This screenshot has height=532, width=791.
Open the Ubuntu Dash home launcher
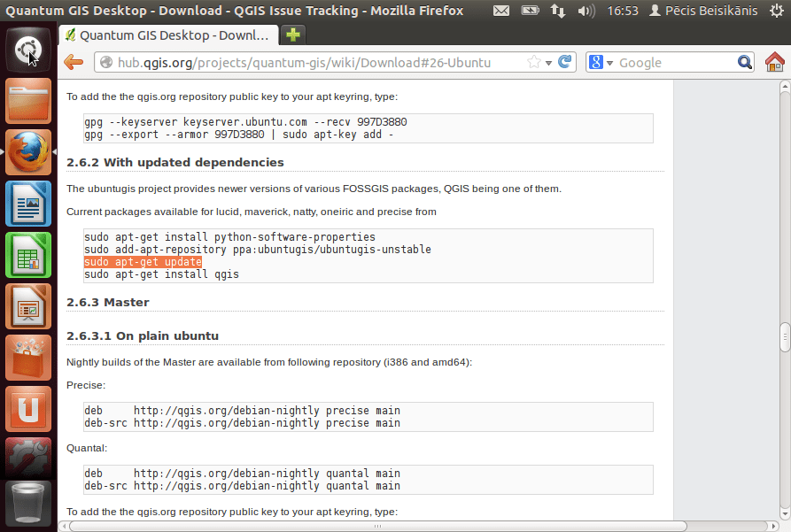pyautogui.click(x=28, y=50)
